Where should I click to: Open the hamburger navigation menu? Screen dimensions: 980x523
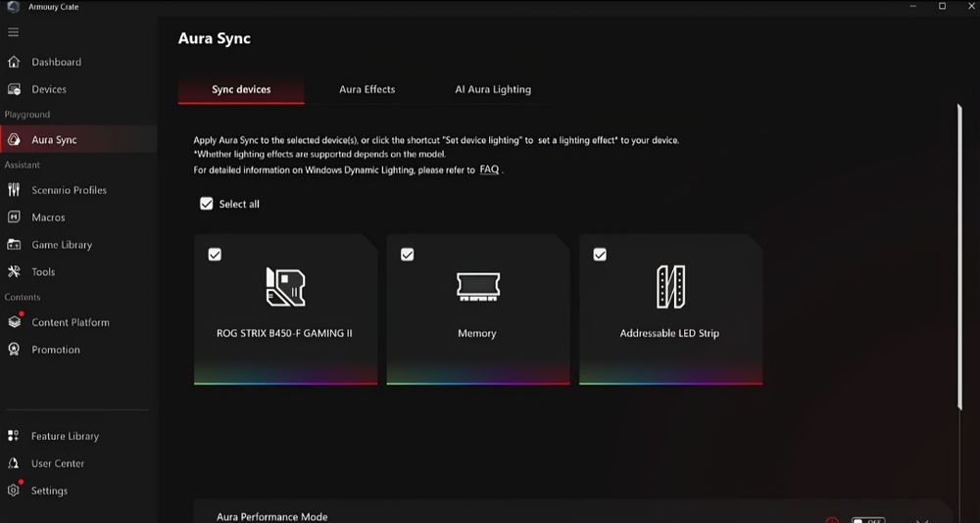coord(13,32)
